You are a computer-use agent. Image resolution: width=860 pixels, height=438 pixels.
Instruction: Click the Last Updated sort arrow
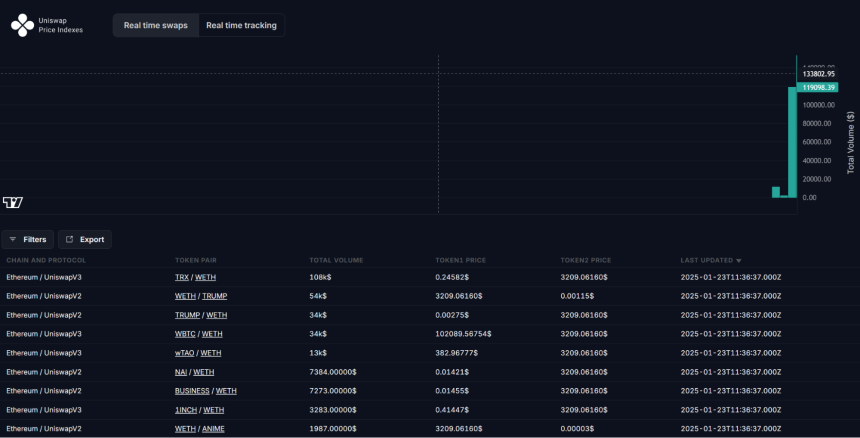tap(739, 261)
